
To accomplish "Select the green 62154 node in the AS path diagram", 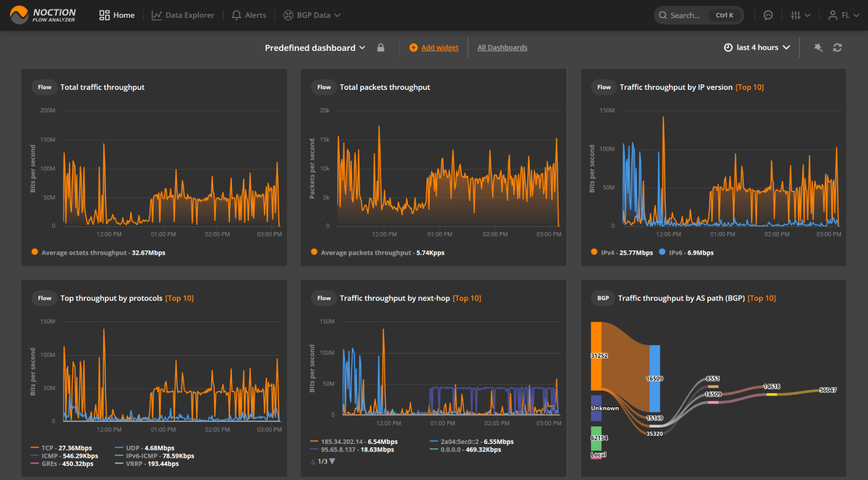I will 596,438.
